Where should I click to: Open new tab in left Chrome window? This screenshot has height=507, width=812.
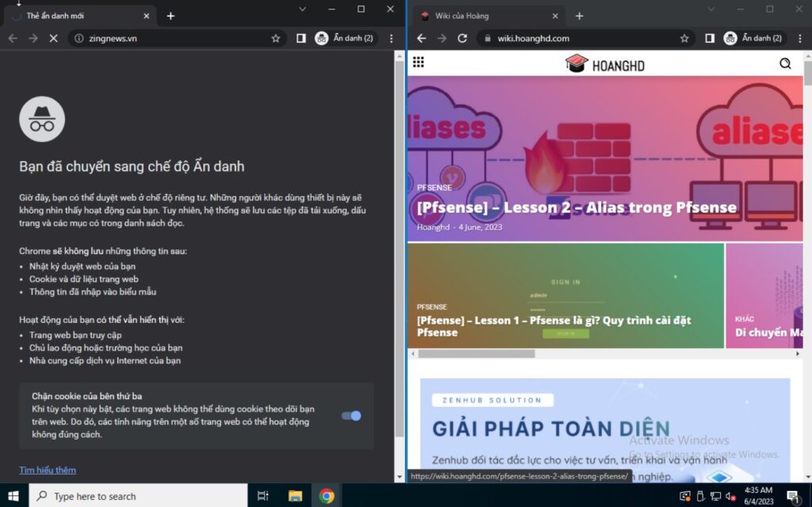pos(170,16)
